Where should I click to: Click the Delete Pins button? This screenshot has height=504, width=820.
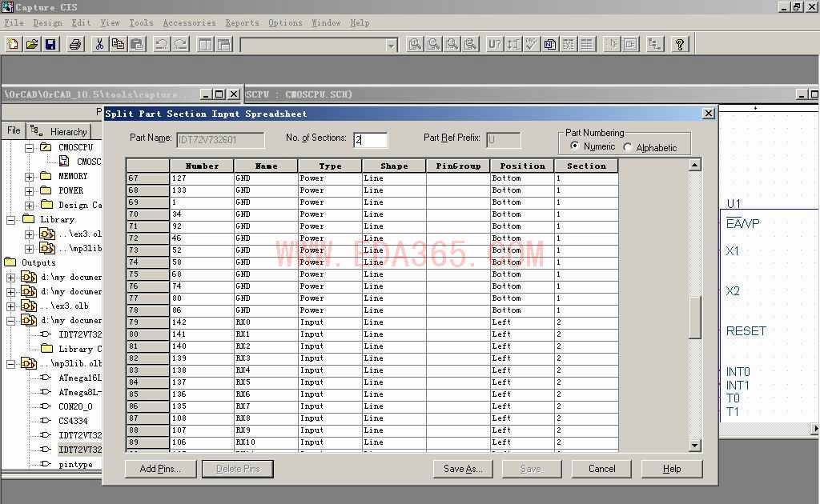238,469
